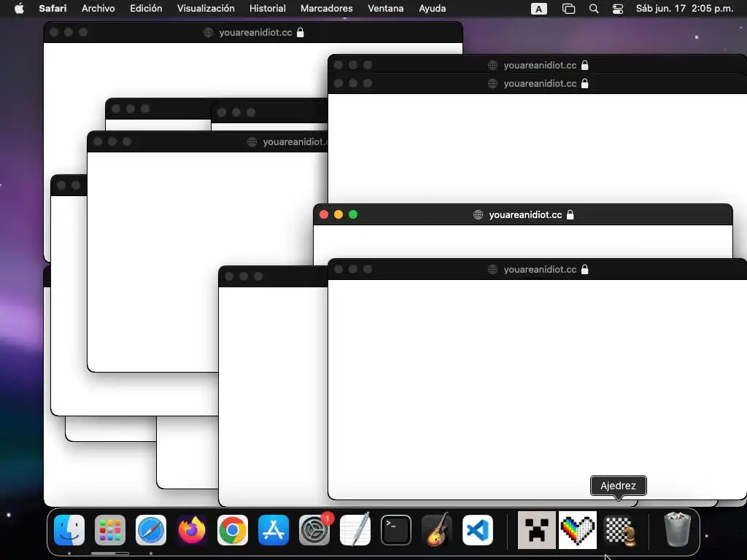This screenshot has width=747, height=560.
Task: Minimize the active window with yellow button
Action: pos(338,215)
